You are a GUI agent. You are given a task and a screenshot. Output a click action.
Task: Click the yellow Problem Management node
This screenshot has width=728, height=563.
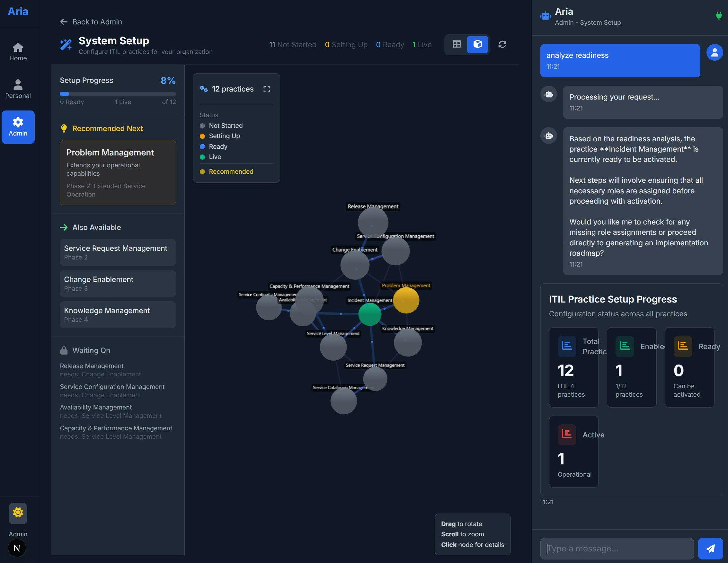[406, 301]
